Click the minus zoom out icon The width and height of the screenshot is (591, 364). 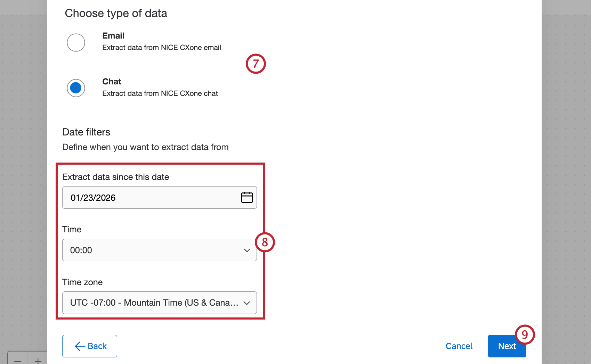tap(18, 361)
